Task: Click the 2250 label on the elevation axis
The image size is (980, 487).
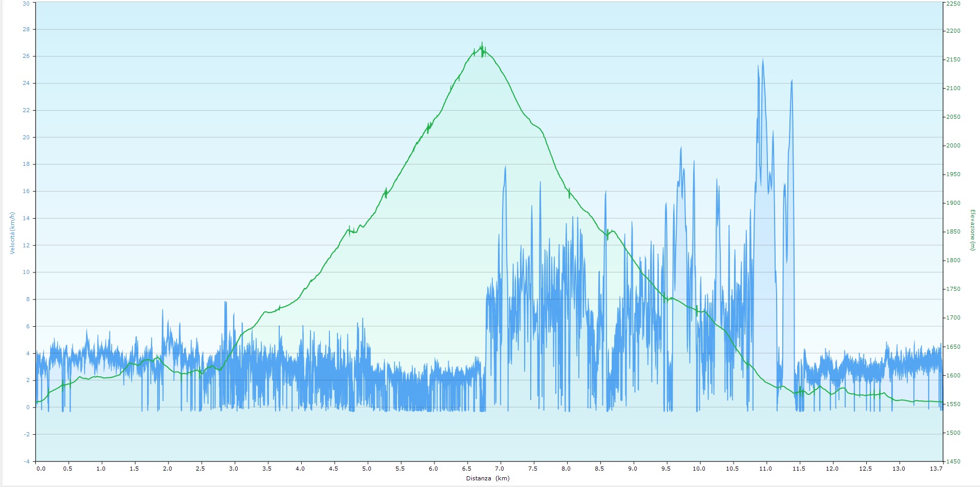Action: pos(953,3)
